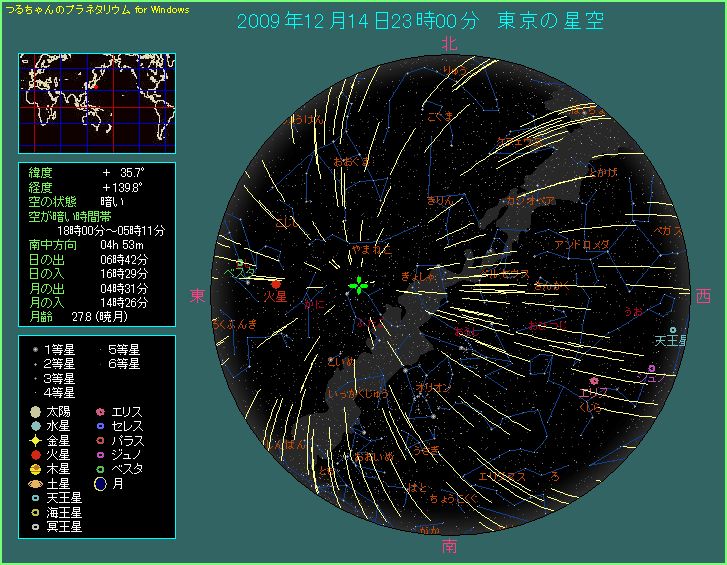The width and height of the screenshot is (727, 565).
Task: Click the red Mars marker on sky chart
Action: pyautogui.click(x=275, y=284)
